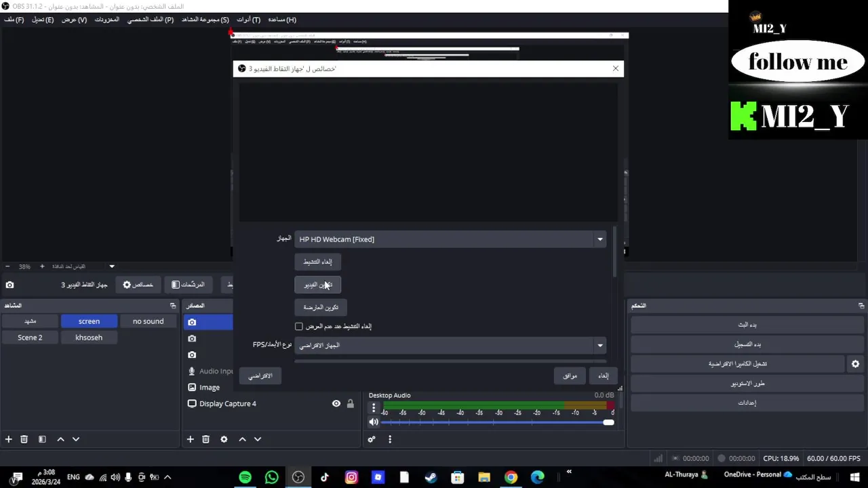Toggle the lock on Display Capture 4
Screen dimensions: 868x488
[x=351, y=404]
